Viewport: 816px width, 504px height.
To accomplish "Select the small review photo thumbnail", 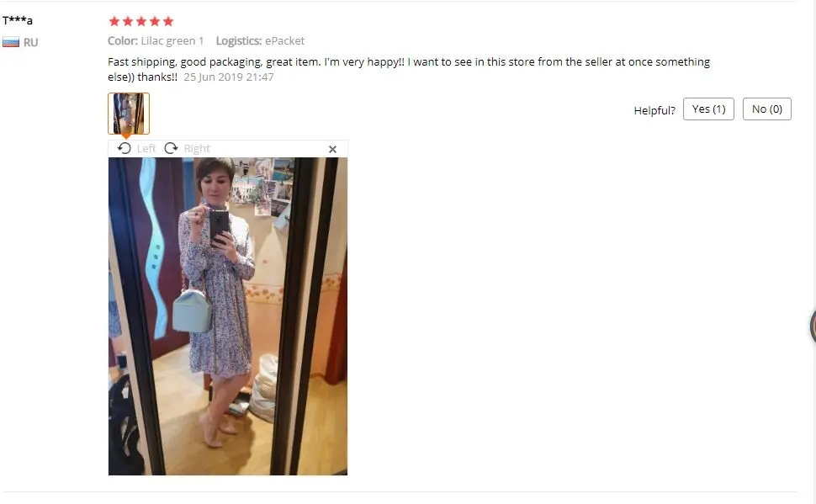I will [x=129, y=114].
